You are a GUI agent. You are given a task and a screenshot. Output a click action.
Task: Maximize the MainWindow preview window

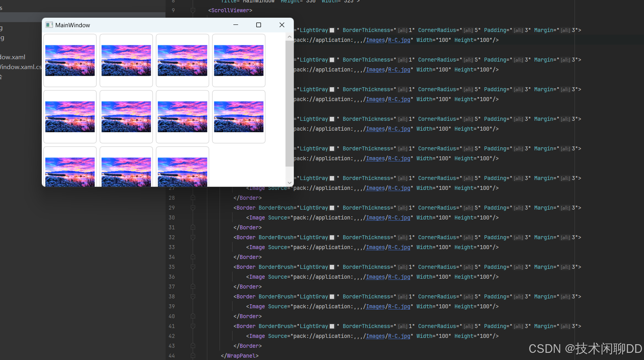pos(259,25)
